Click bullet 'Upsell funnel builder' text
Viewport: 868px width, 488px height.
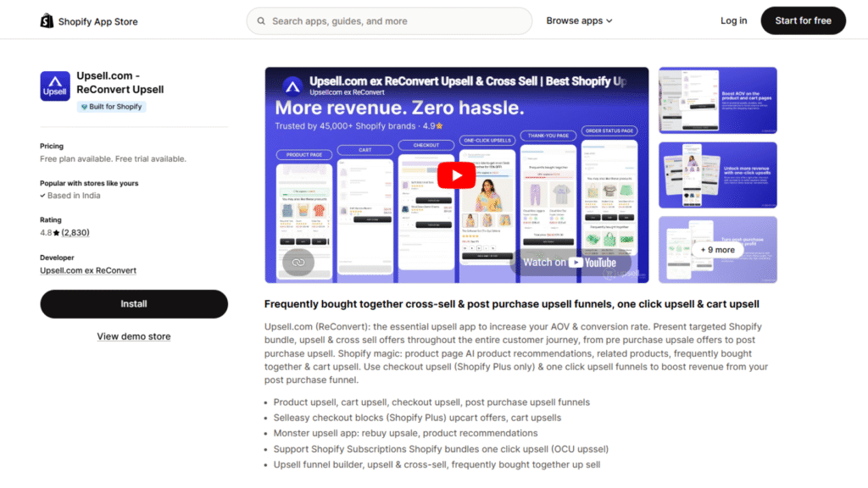point(437,465)
